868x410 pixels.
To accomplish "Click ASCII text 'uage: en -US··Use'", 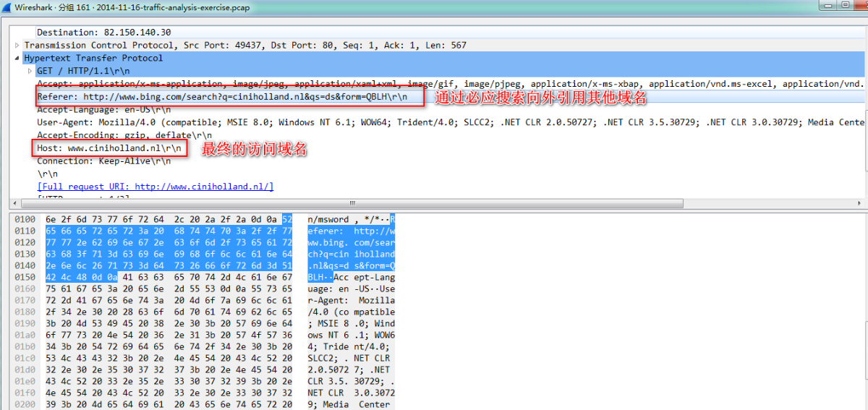I will 351,289.
